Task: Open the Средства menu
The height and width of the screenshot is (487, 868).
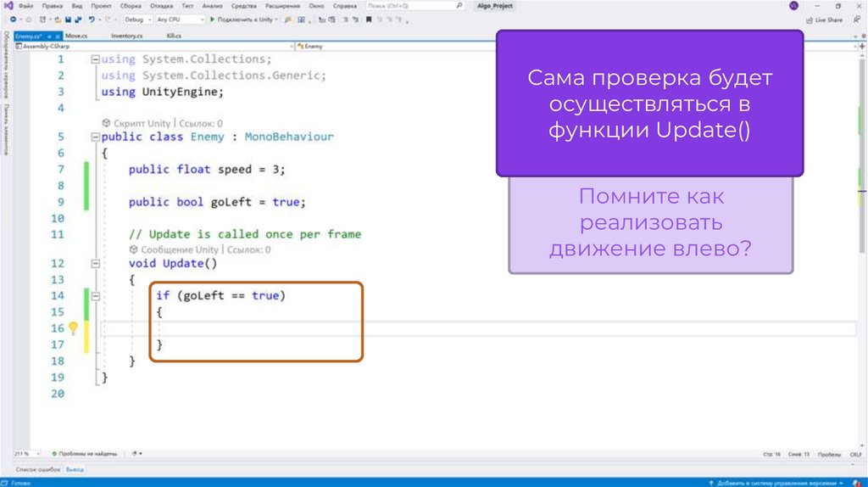Action: [243, 6]
